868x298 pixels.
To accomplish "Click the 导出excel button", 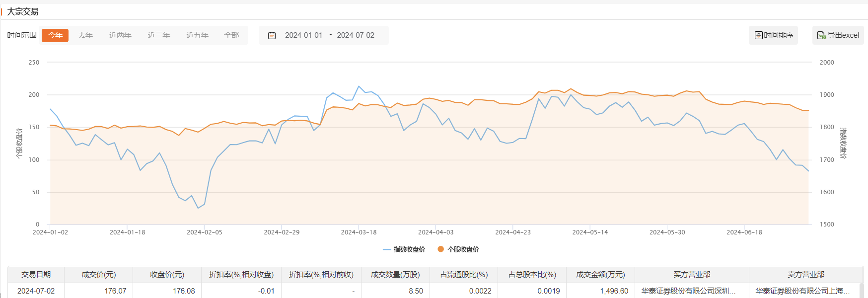I will 838,35.
